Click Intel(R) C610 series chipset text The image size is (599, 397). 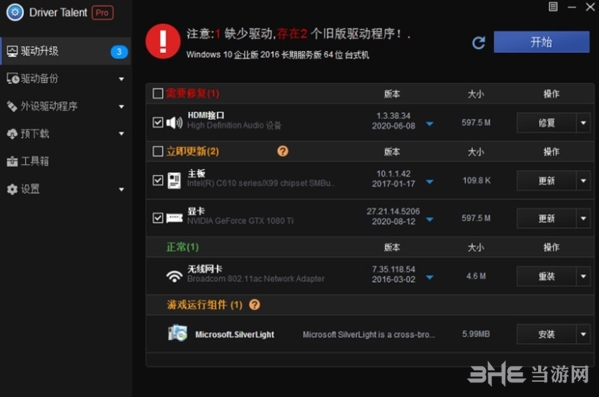[260, 183]
